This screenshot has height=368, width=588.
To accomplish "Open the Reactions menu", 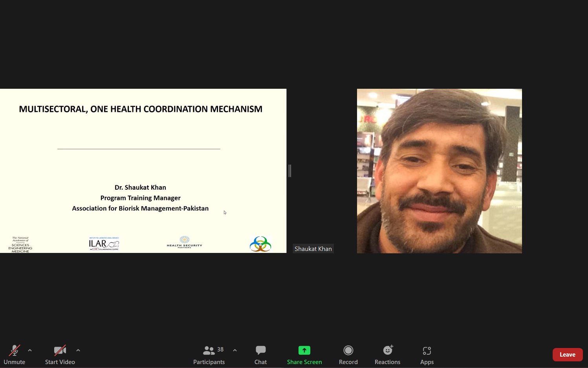I will point(388,355).
